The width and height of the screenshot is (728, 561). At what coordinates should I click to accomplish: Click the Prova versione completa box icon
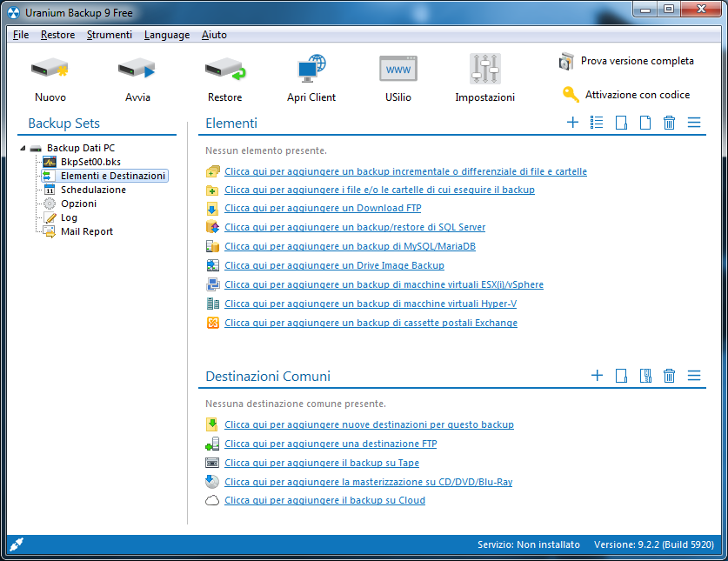click(x=566, y=61)
